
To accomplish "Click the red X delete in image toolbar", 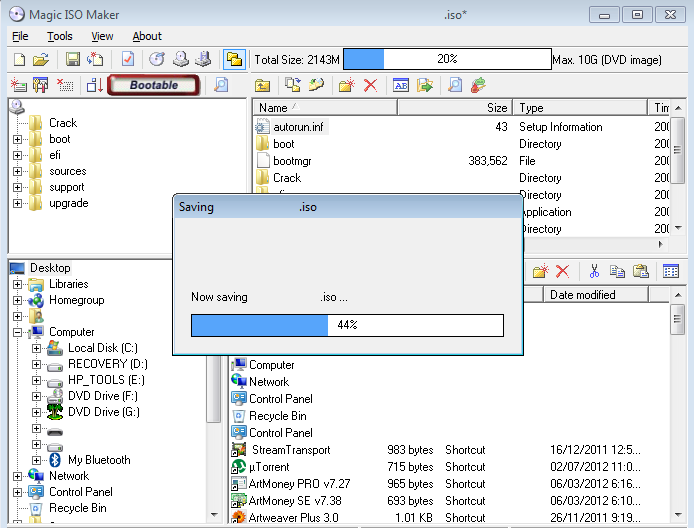I will (x=370, y=85).
